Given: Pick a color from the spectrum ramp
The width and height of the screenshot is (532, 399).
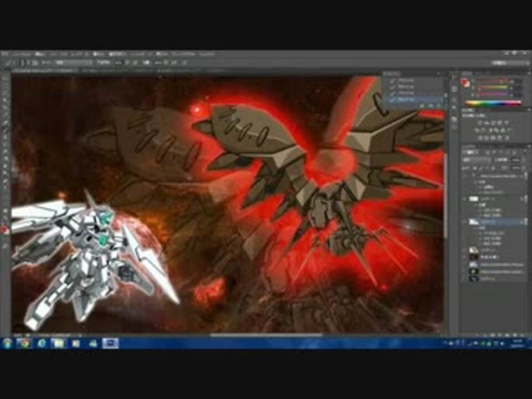Looking at the screenshot, I should (493, 103).
